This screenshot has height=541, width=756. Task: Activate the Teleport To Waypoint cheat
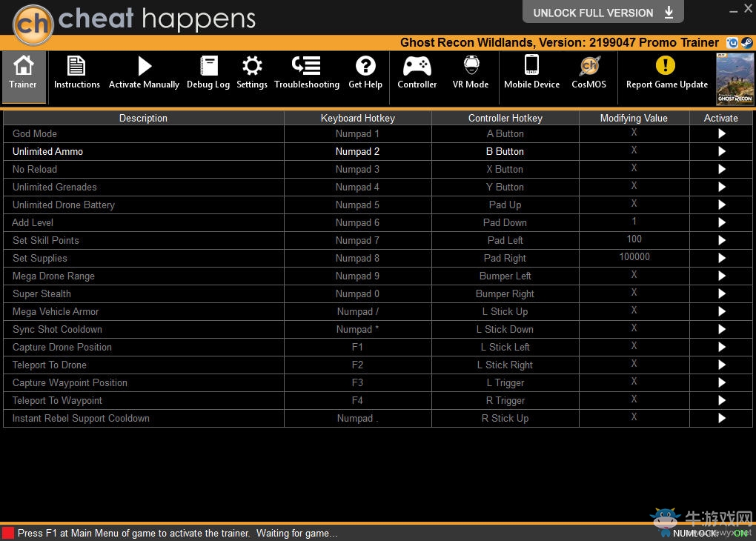pyautogui.click(x=721, y=400)
